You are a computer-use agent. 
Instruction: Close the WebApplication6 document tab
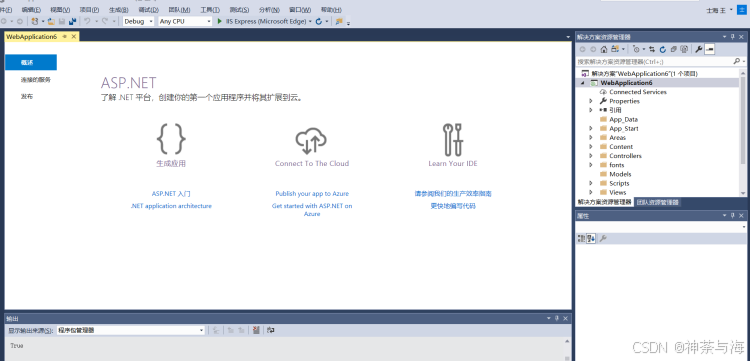[x=74, y=36]
